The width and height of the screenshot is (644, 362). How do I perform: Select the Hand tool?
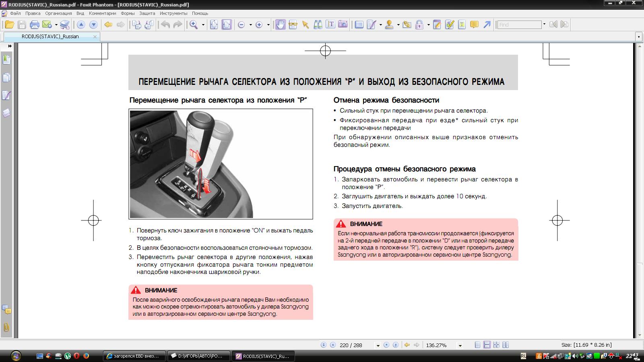pyautogui.click(x=280, y=25)
